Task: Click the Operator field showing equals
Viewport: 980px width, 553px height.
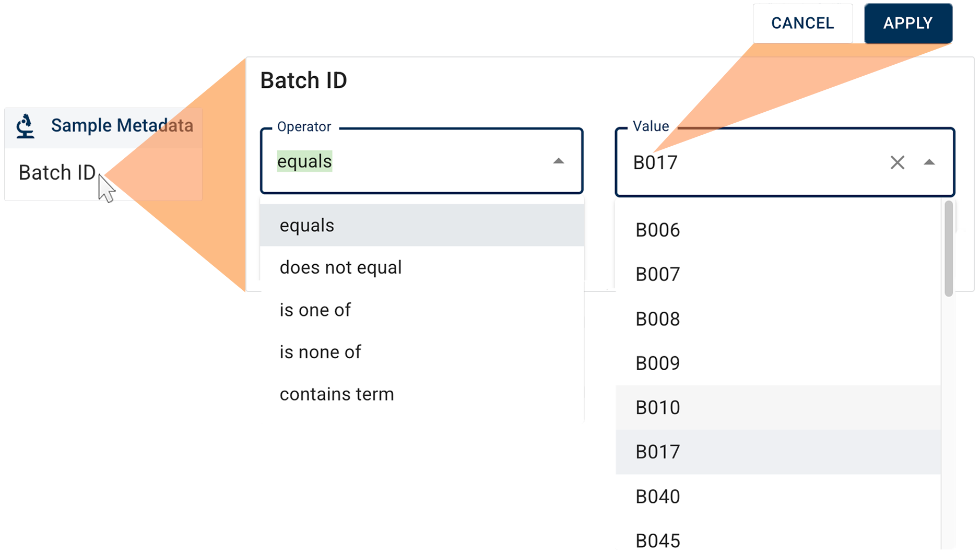Action: coord(407,161)
